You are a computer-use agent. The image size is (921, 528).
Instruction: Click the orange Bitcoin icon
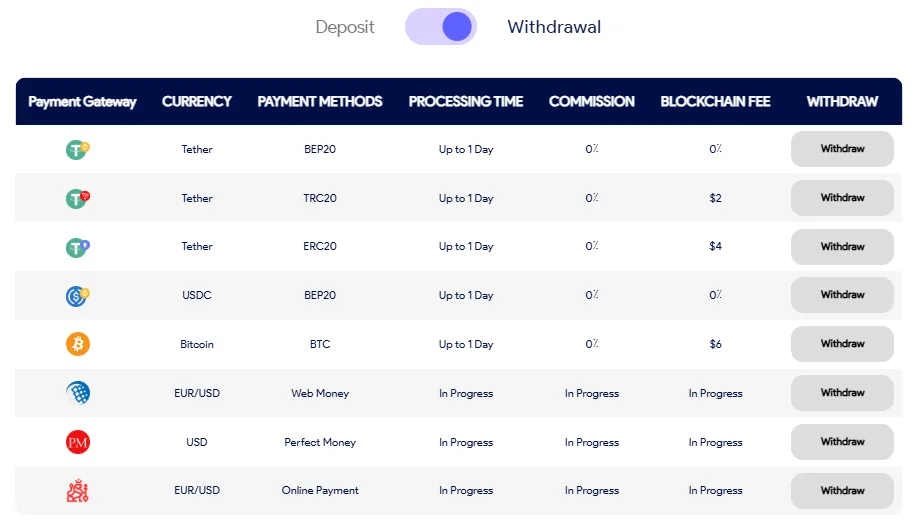(x=78, y=344)
